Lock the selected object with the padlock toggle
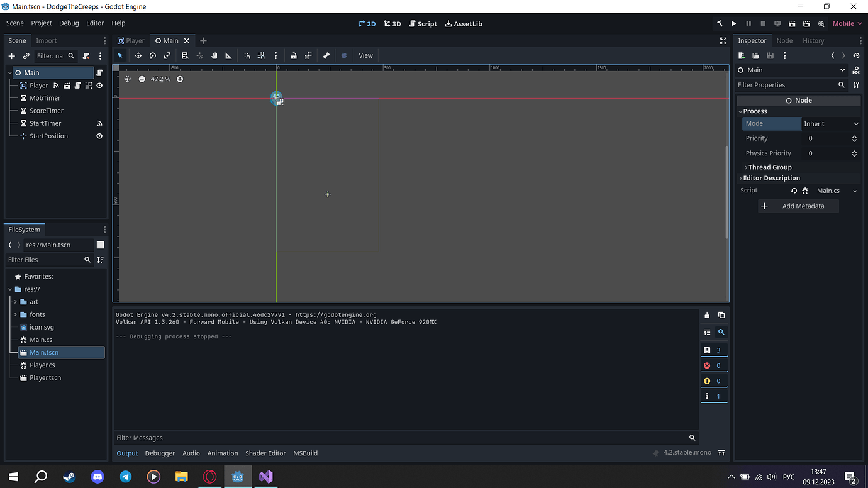The image size is (868, 488). [x=294, y=55]
